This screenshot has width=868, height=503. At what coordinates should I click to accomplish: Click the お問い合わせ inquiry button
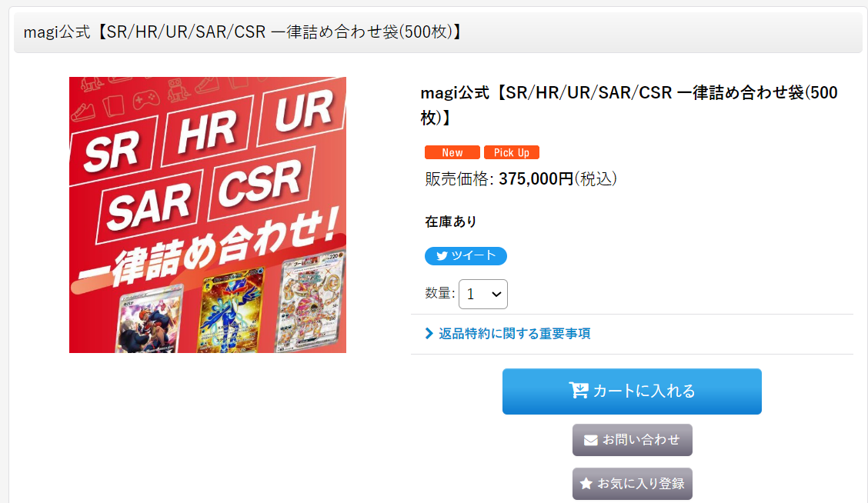(x=633, y=440)
